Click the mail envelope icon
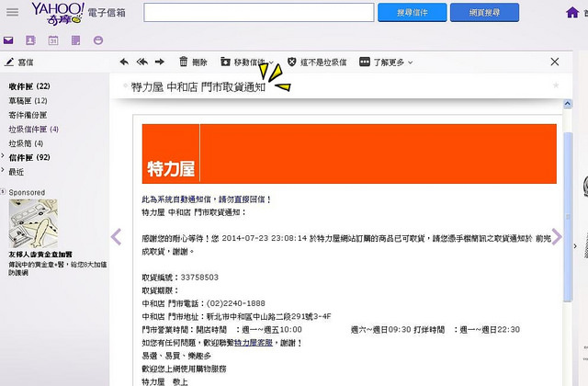Viewport: 588px width, 386px height. click(8, 40)
